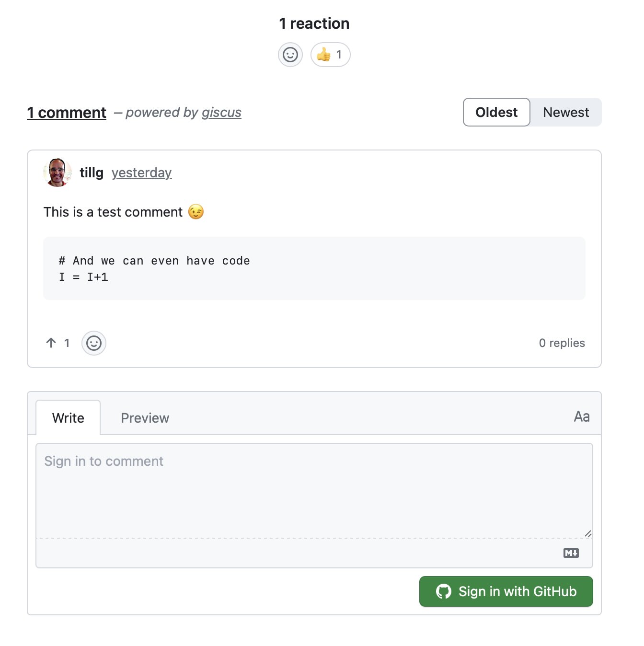The height and width of the screenshot is (646, 644).
Task: Focus the Sign in to comment textbox
Action: click(x=314, y=490)
